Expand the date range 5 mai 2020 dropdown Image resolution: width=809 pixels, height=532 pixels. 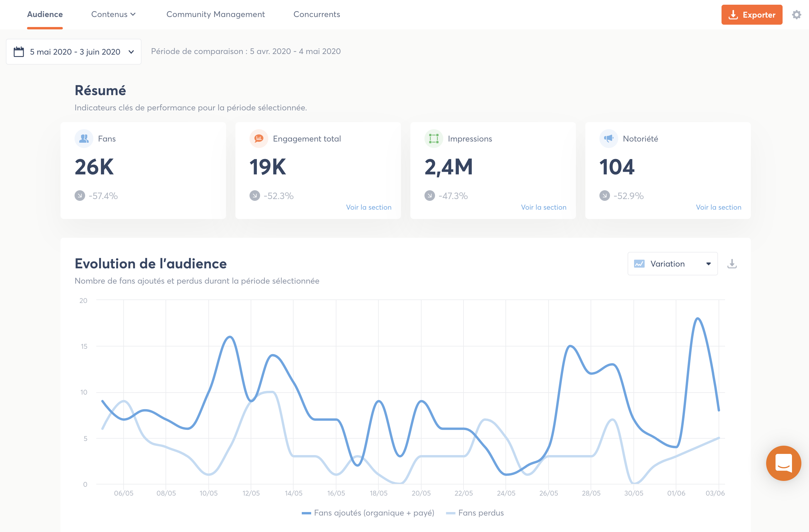click(x=74, y=52)
